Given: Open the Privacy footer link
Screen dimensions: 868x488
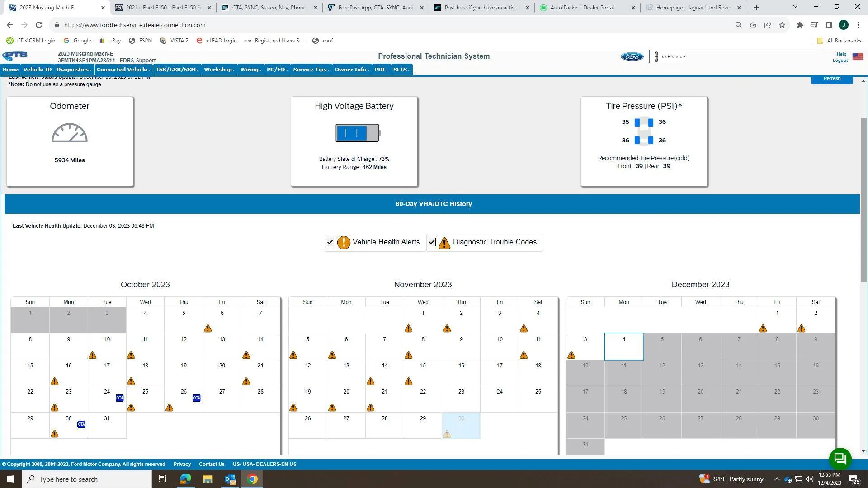Looking at the screenshot, I should (x=182, y=464).
